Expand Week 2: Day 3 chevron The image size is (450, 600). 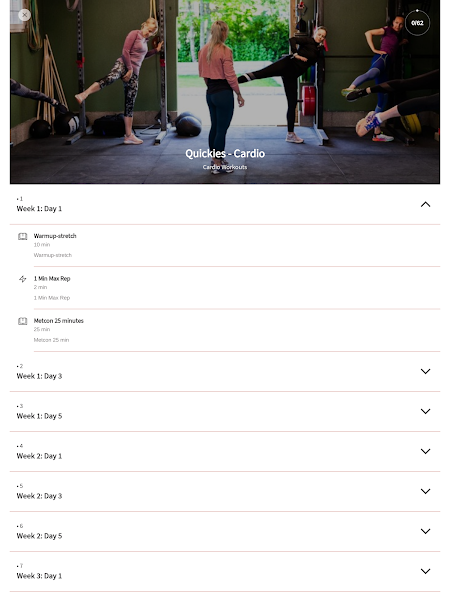[x=426, y=491]
